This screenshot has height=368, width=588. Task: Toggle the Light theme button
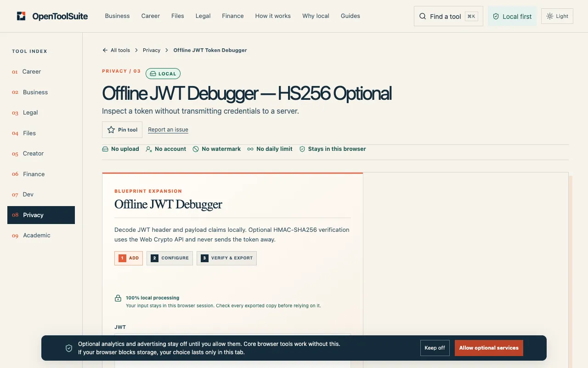(x=557, y=16)
